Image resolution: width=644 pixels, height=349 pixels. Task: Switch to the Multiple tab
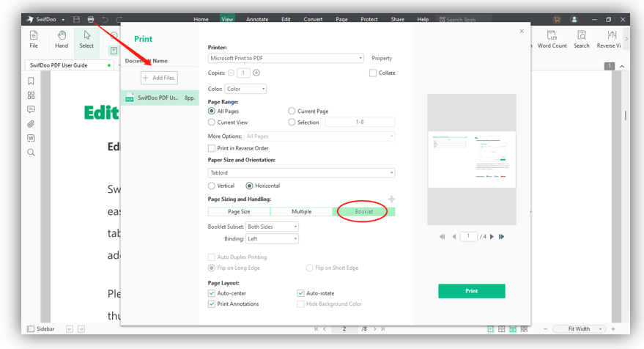coord(301,212)
